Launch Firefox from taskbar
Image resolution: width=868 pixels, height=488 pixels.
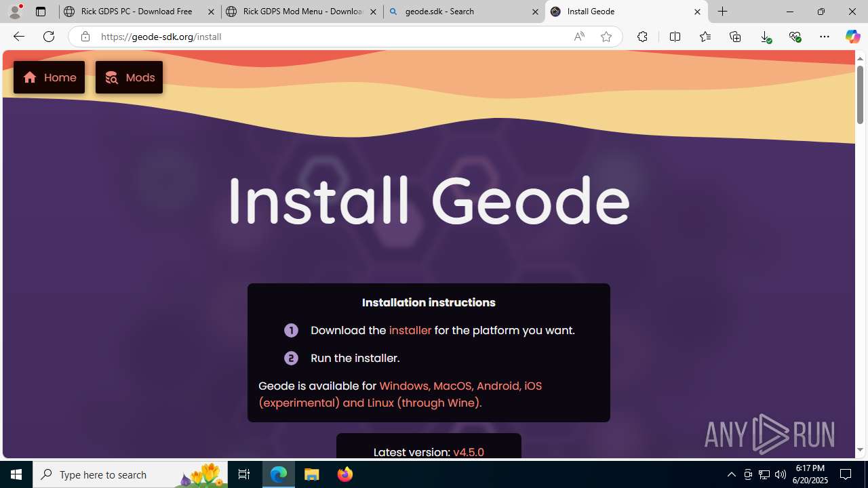click(x=344, y=474)
